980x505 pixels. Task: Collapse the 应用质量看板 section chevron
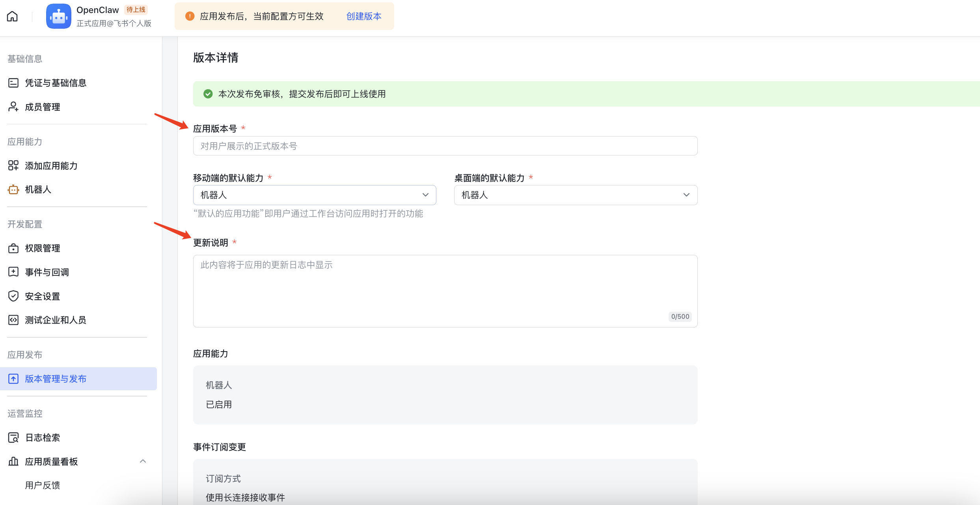click(x=143, y=461)
